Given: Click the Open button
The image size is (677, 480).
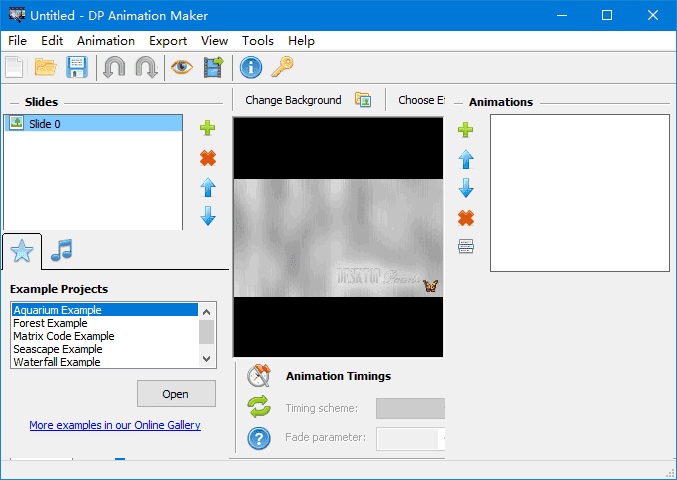Looking at the screenshot, I should click(176, 394).
